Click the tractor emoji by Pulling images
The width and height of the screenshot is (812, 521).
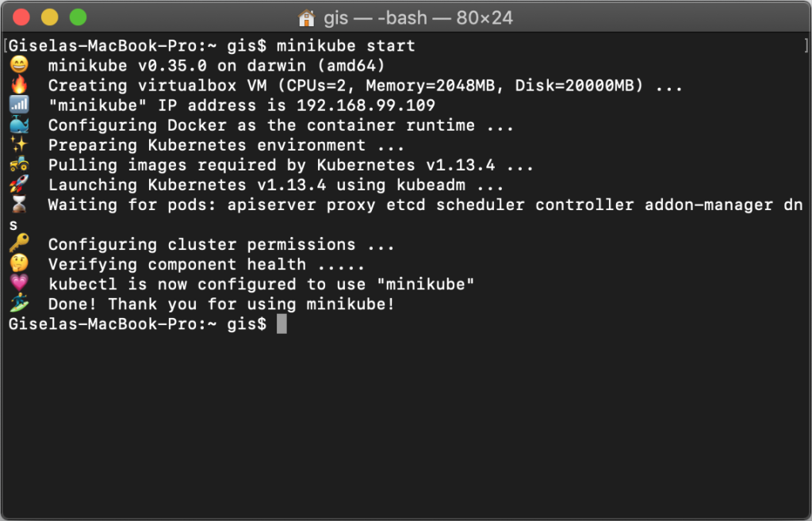tap(19, 164)
